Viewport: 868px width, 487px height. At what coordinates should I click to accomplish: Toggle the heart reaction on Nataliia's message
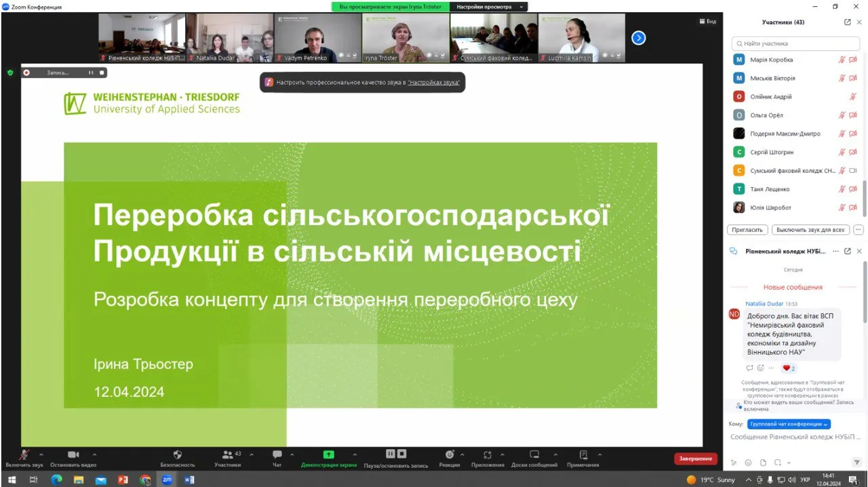(x=789, y=368)
